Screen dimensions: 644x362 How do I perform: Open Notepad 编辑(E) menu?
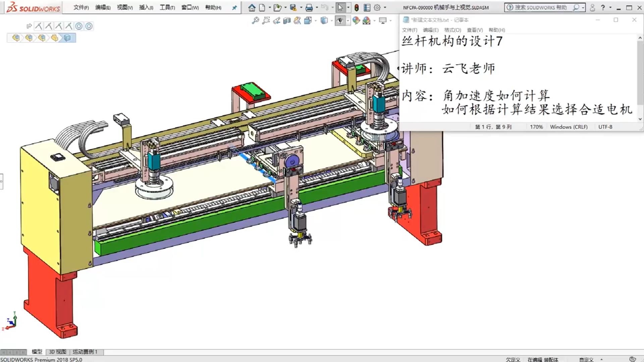click(x=431, y=30)
